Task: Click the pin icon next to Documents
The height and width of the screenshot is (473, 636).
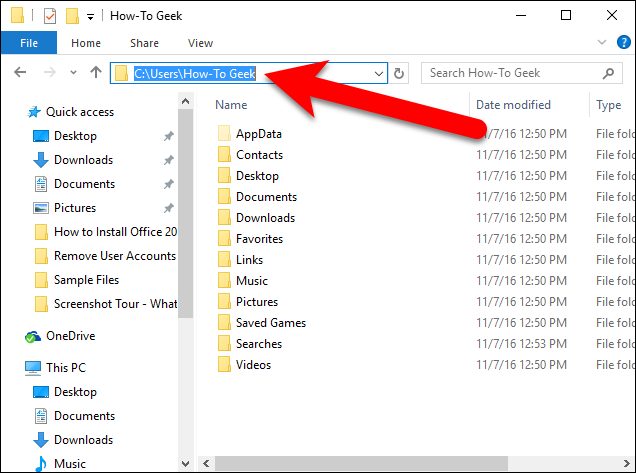Action: (169, 184)
